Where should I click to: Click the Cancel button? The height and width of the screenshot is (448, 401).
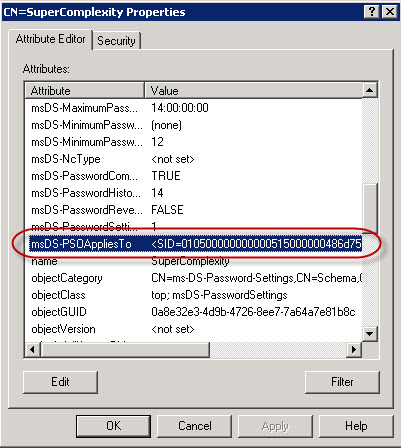[194, 426]
